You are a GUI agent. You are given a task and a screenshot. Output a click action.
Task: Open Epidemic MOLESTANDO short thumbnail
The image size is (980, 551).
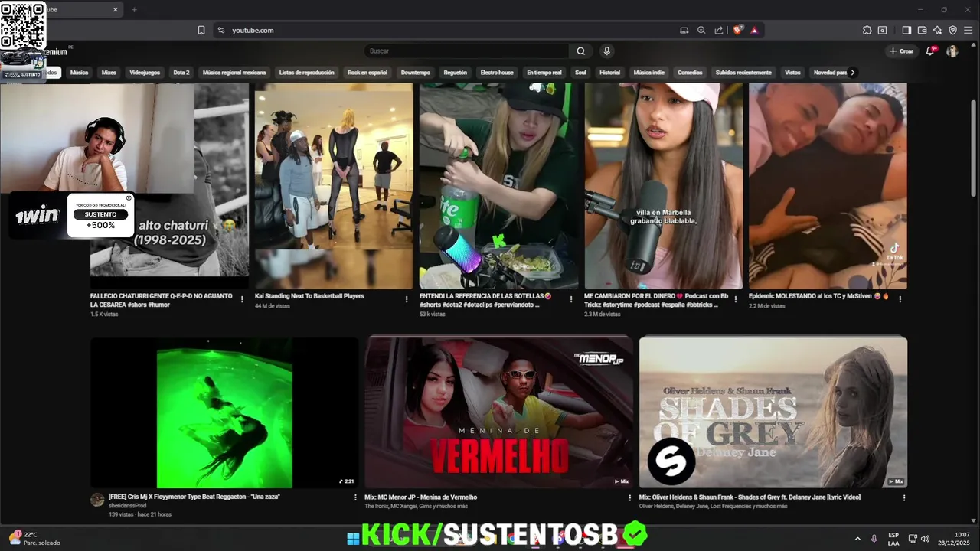(828, 186)
